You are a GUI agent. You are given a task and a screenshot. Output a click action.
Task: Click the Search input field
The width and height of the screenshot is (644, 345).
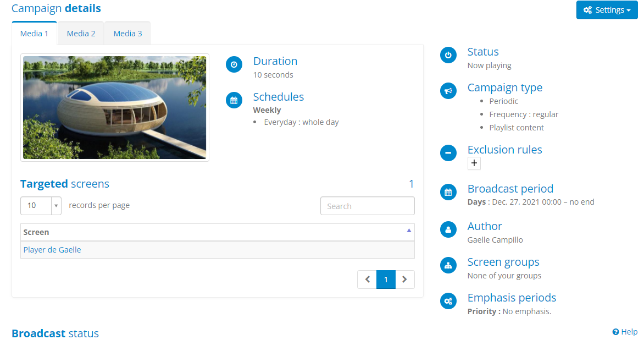(367, 206)
